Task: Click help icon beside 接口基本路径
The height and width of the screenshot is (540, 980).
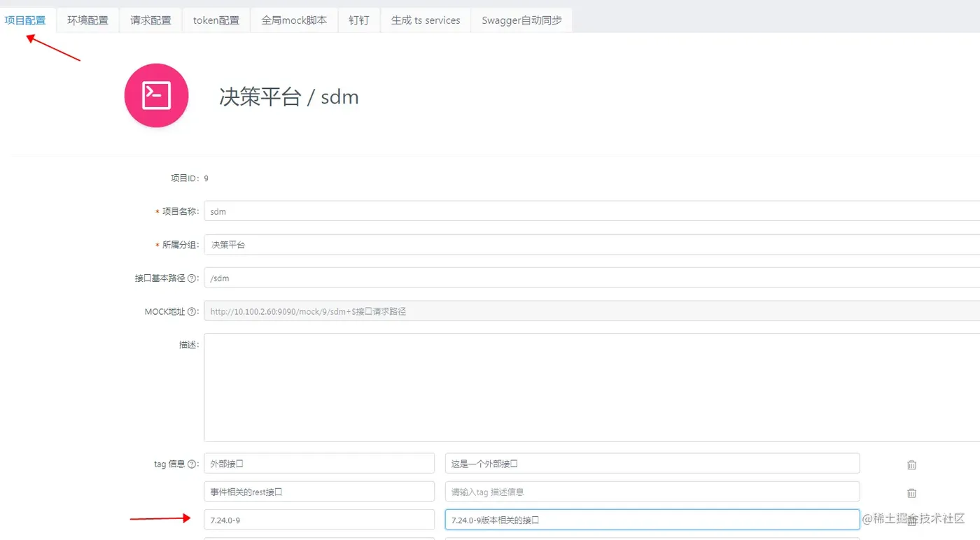Action: tap(192, 278)
